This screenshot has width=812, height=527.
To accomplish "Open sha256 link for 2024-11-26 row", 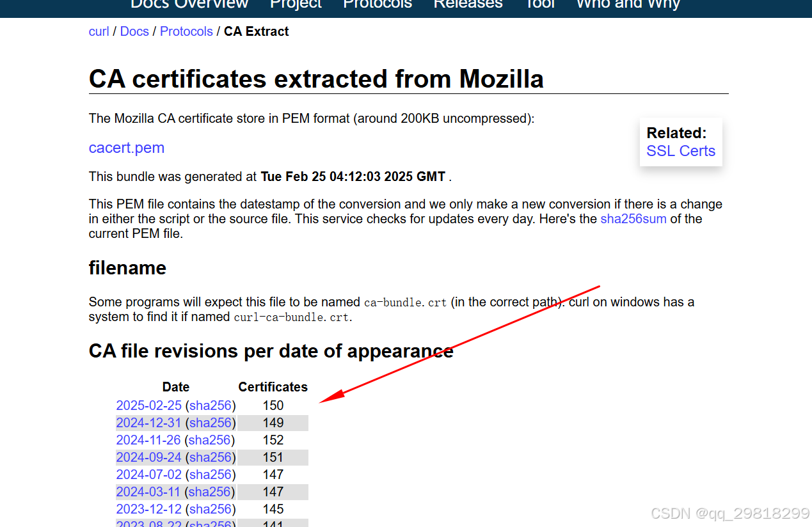I will (209, 440).
